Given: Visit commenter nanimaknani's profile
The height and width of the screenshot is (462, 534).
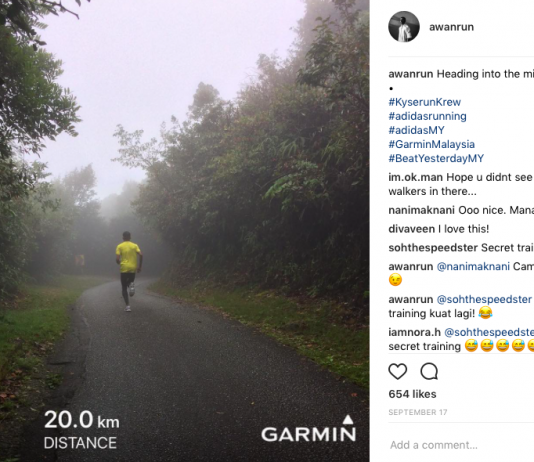Looking at the screenshot, I should 422,210.
